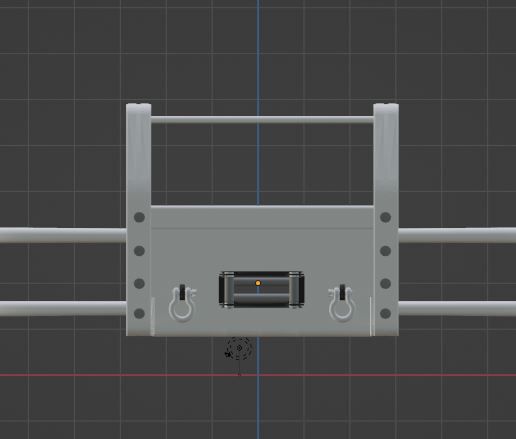Viewport: 516px width, 439px height.
Task: Select the dashed-circle light object below bumper
Action: point(238,348)
